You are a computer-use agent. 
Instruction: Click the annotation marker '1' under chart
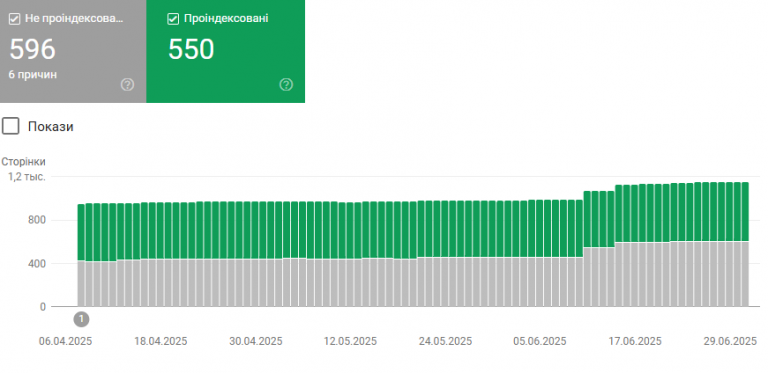(82, 320)
